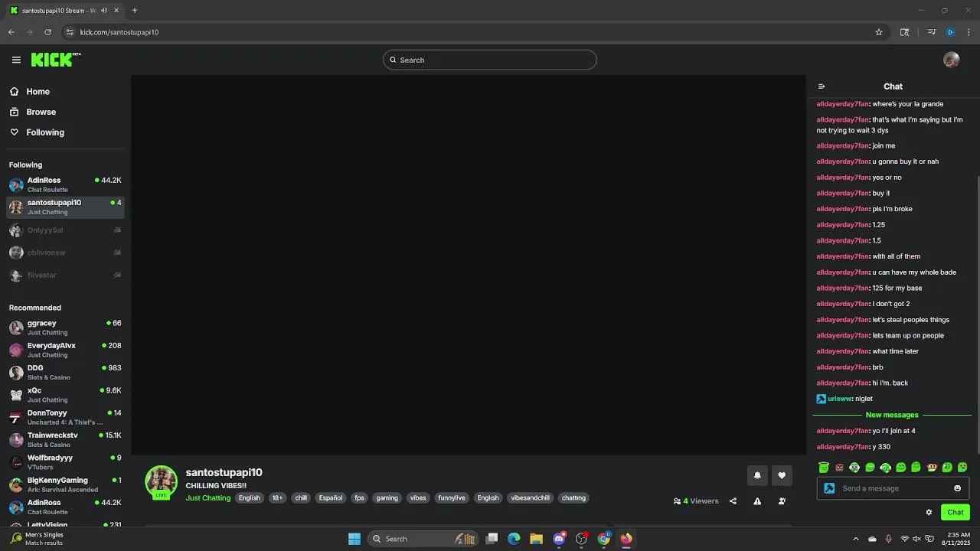Image resolution: width=980 pixels, height=551 pixels.
Task: Open the xQc recommended channel
Action: point(65,395)
